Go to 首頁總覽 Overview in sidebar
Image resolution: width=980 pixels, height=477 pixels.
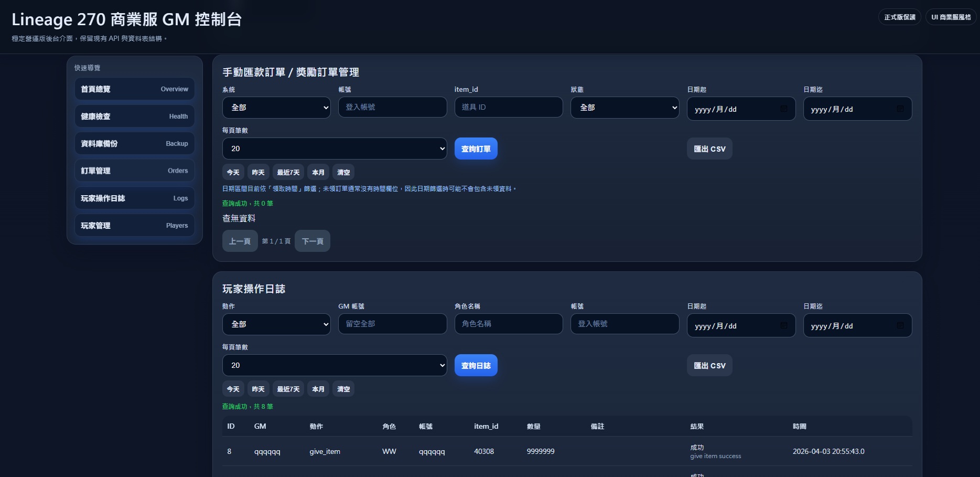click(134, 89)
